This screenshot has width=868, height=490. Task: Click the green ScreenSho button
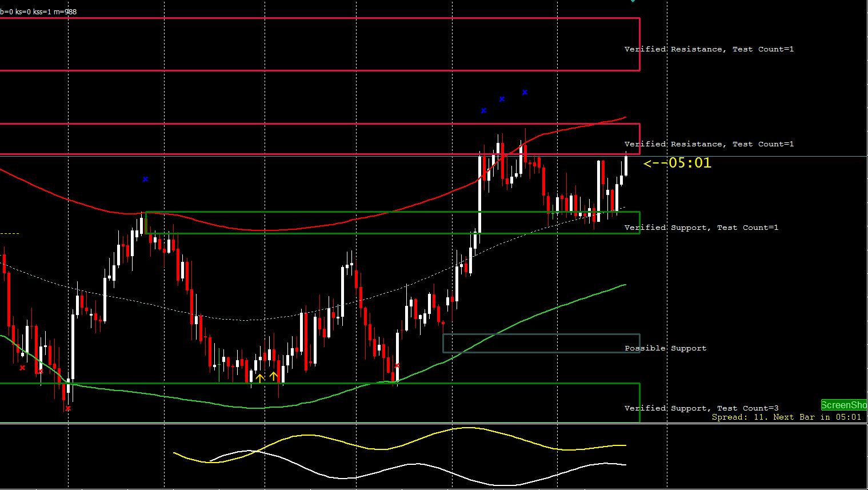point(844,405)
